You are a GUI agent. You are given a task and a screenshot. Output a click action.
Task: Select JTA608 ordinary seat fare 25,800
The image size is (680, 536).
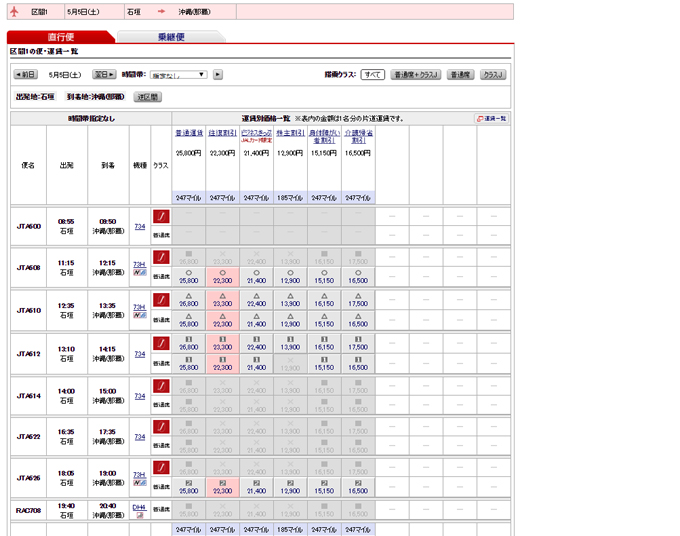click(x=189, y=277)
